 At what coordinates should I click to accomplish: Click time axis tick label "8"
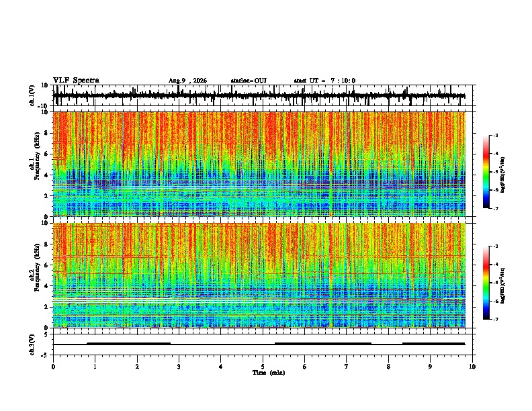click(388, 367)
